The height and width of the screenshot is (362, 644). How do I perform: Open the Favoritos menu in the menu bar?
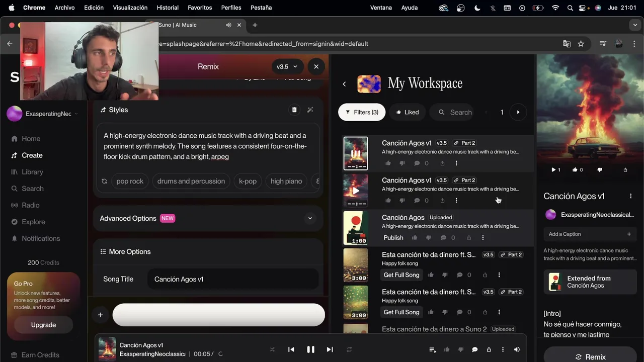200,8
